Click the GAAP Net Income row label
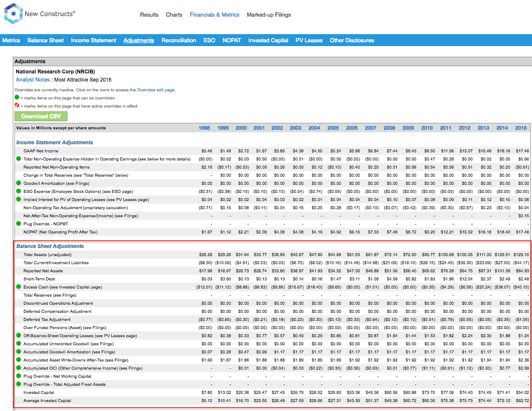Screen dimensions: 532x411 [41, 151]
